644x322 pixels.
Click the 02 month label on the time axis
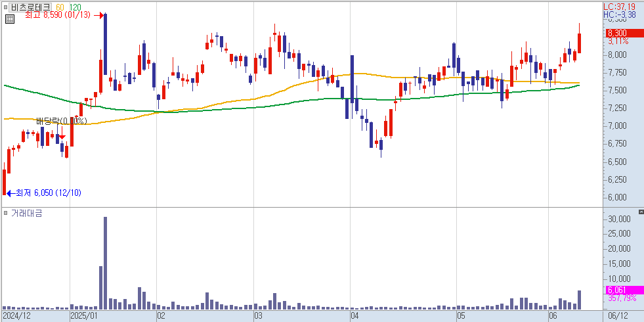click(x=161, y=316)
